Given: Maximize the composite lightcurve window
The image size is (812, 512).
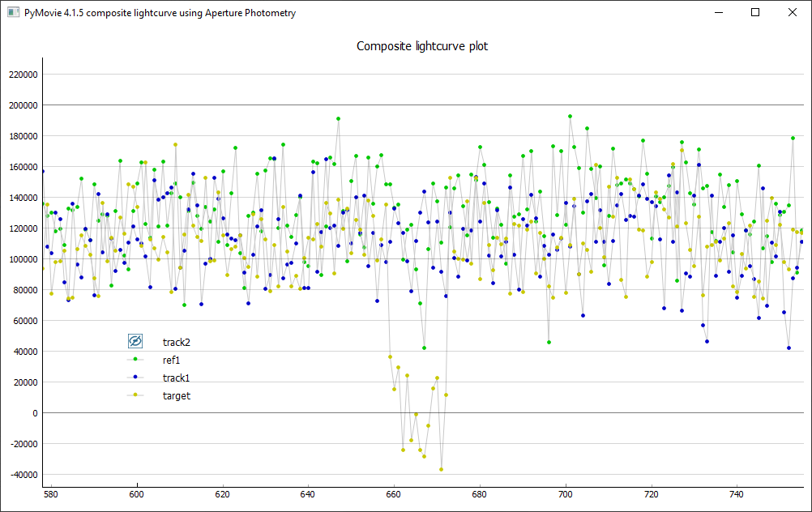Looking at the screenshot, I should [x=755, y=13].
